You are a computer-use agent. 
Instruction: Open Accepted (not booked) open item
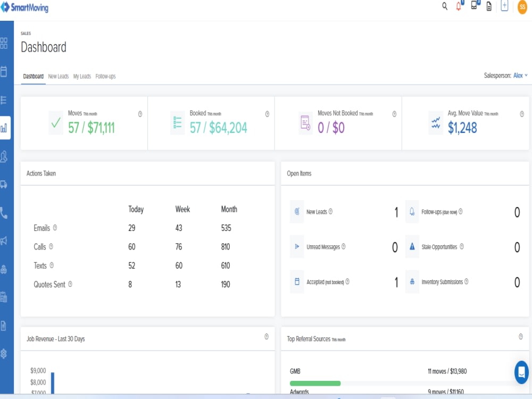tap(344, 282)
